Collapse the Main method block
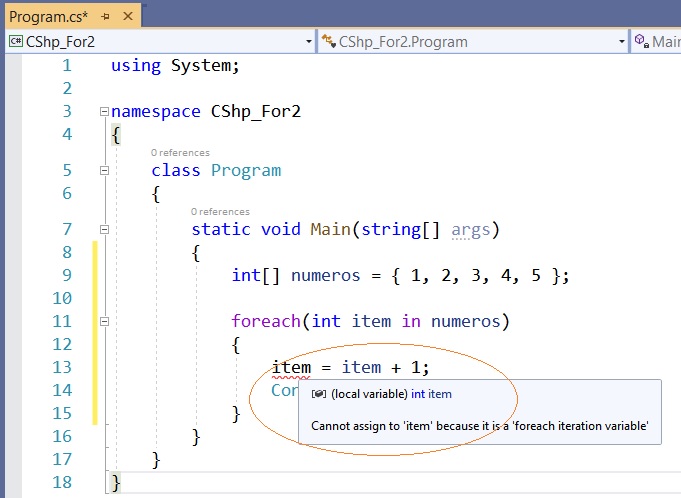681x498 pixels. click(x=104, y=229)
